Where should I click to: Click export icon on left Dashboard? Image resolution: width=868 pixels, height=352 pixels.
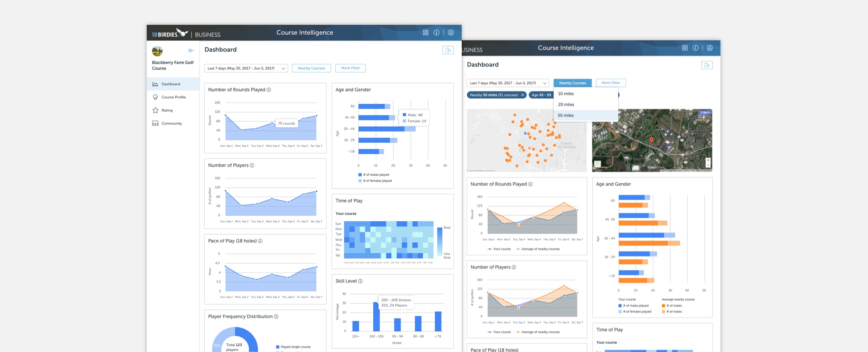448,50
